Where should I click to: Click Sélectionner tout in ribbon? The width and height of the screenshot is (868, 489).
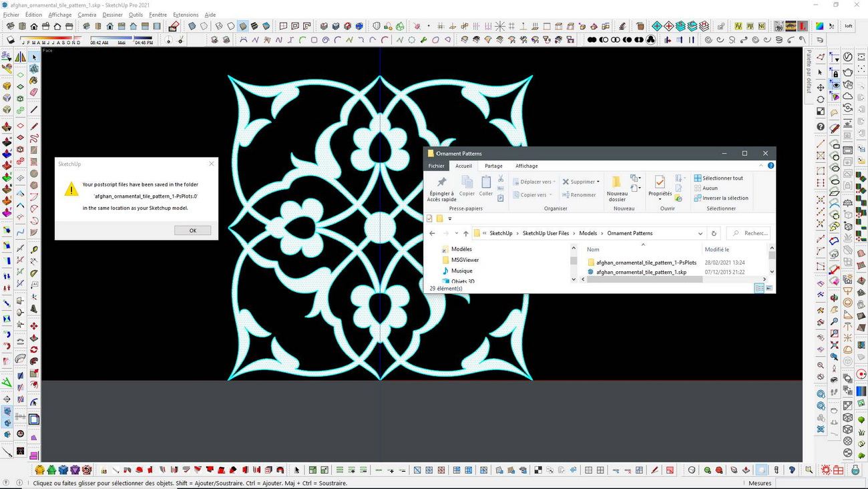(718, 178)
